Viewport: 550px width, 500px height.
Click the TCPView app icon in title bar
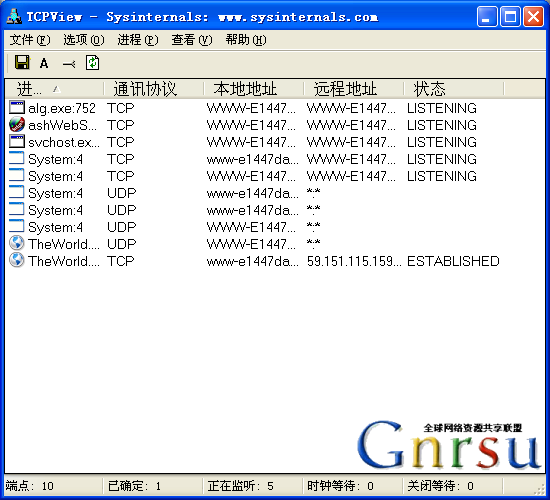coord(14,16)
